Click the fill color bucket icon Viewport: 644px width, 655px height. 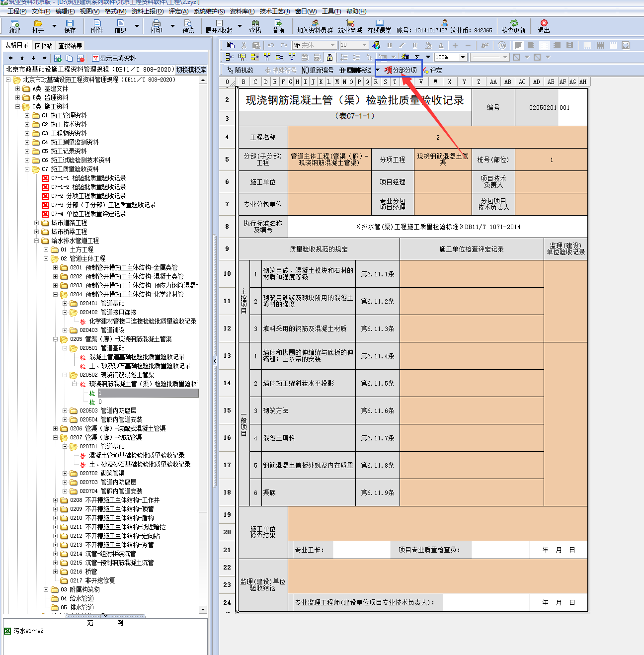pos(428,45)
